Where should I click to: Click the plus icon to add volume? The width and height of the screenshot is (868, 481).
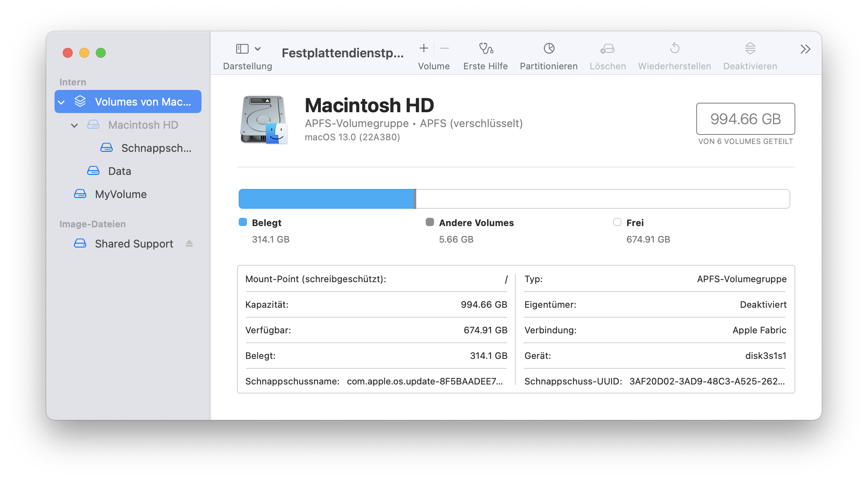(424, 49)
